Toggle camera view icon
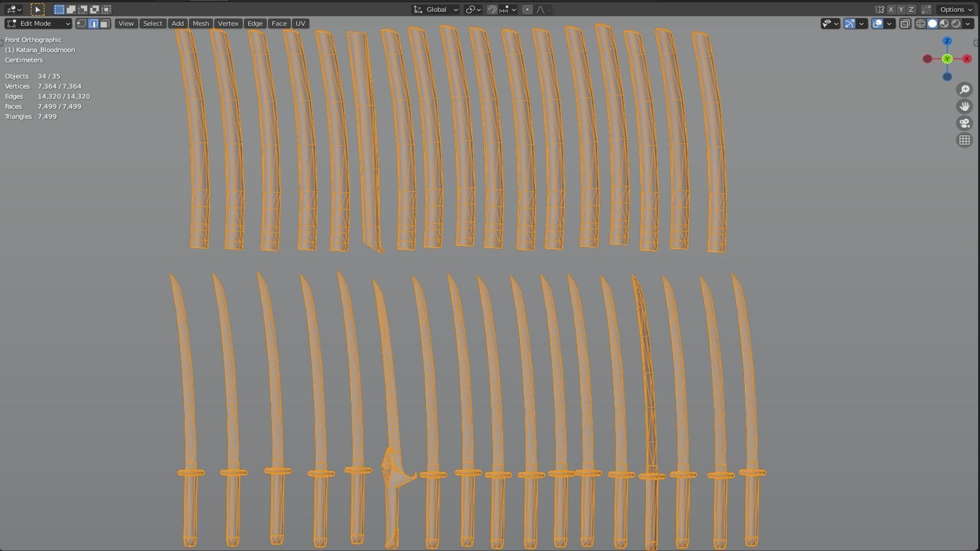This screenshot has height=551, width=980. pos(964,123)
